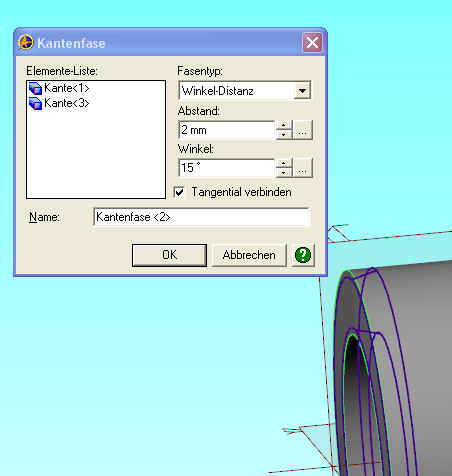Screen dimensions: 452x476
Task: Click the Kante<3> edge icon
Action: (x=35, y=103)
